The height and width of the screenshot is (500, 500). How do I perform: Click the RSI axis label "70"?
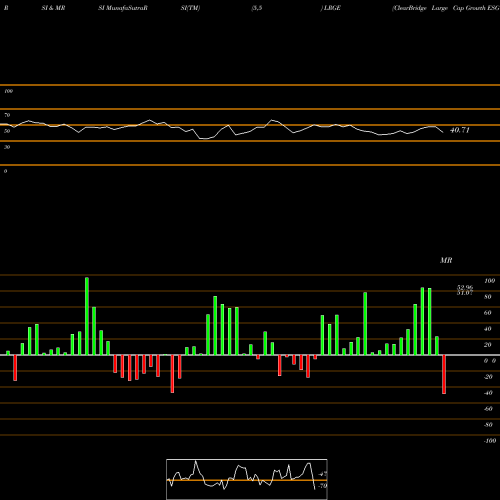pos(7,115)
